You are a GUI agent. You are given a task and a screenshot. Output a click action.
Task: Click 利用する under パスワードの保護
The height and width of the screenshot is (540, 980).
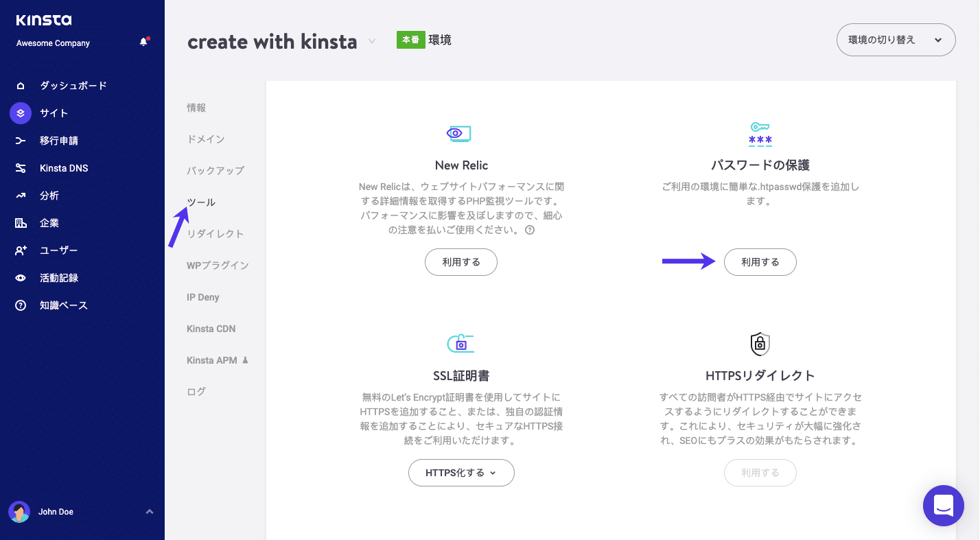point(760,261)
